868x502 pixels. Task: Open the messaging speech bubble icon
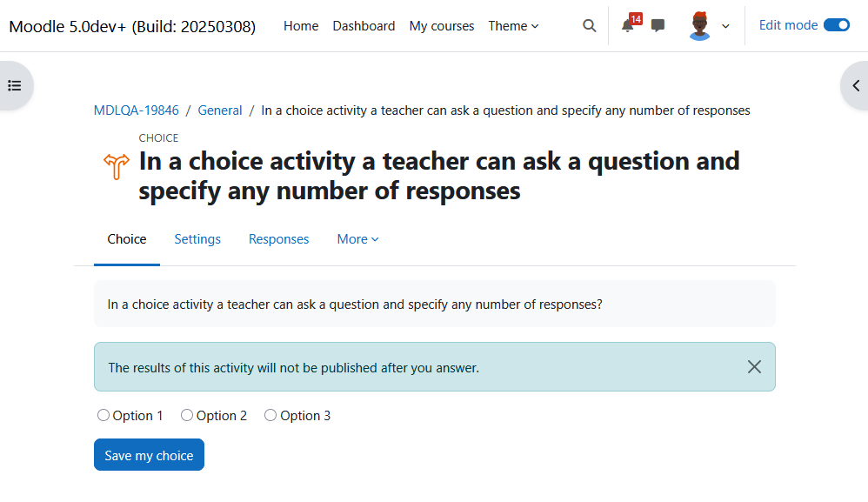coord(658,25)
